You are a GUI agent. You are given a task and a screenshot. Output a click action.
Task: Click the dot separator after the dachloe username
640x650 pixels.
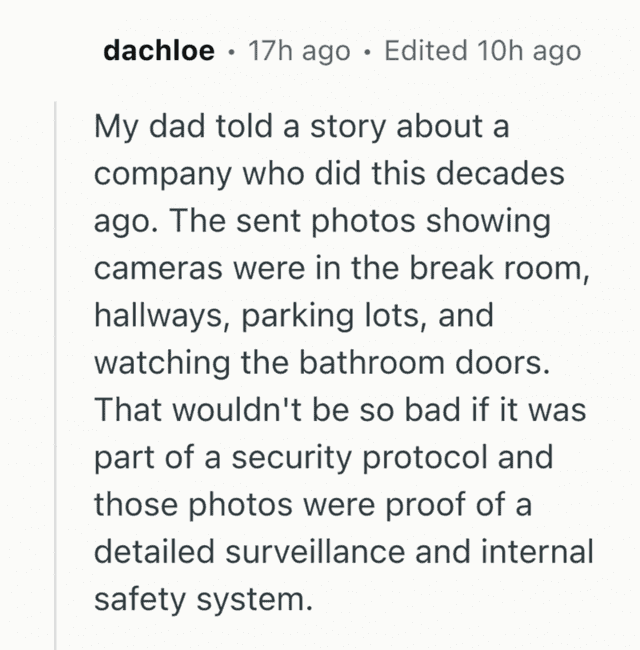(x=231, y=51)
